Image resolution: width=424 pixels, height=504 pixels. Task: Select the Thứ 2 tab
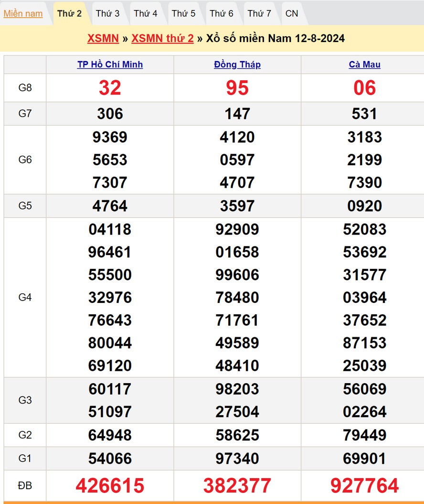(x=69, y=13)
